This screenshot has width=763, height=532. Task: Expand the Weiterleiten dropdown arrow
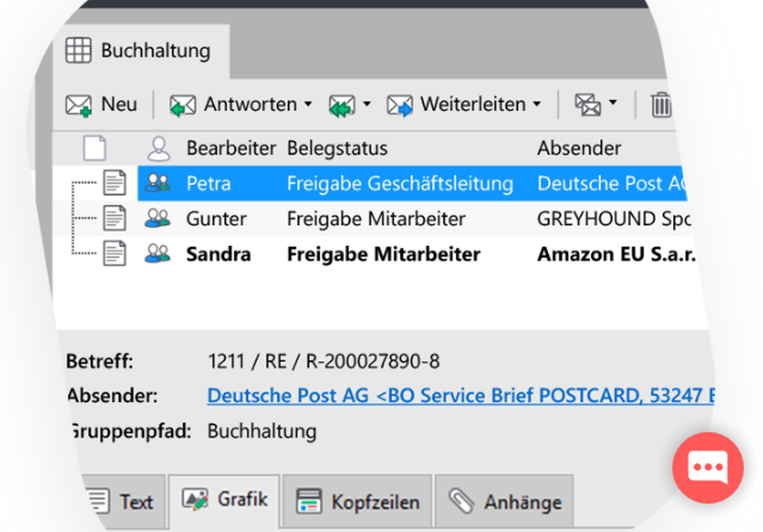point(537,104)
